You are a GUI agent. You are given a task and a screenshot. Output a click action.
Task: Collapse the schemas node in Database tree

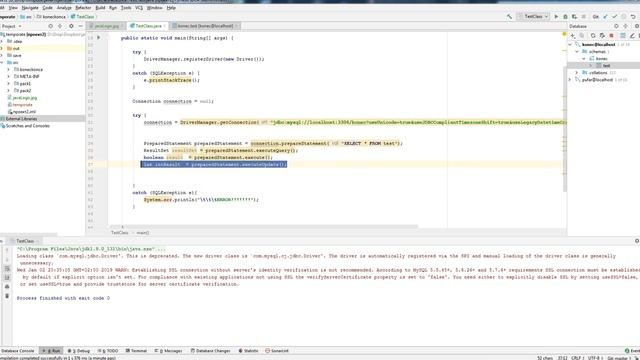(x=577, y=51)
